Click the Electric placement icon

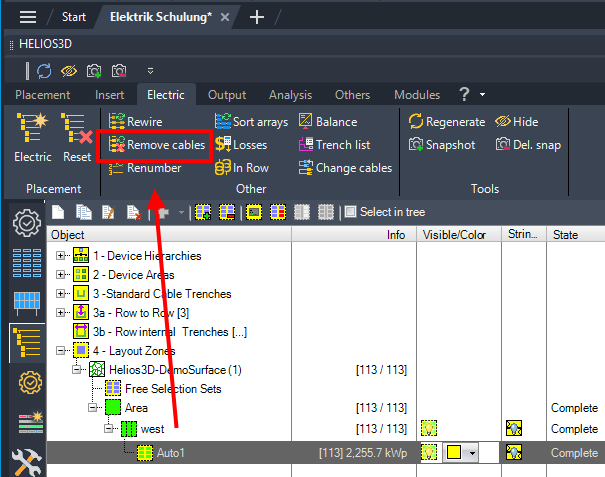click(x=32, y=136)
